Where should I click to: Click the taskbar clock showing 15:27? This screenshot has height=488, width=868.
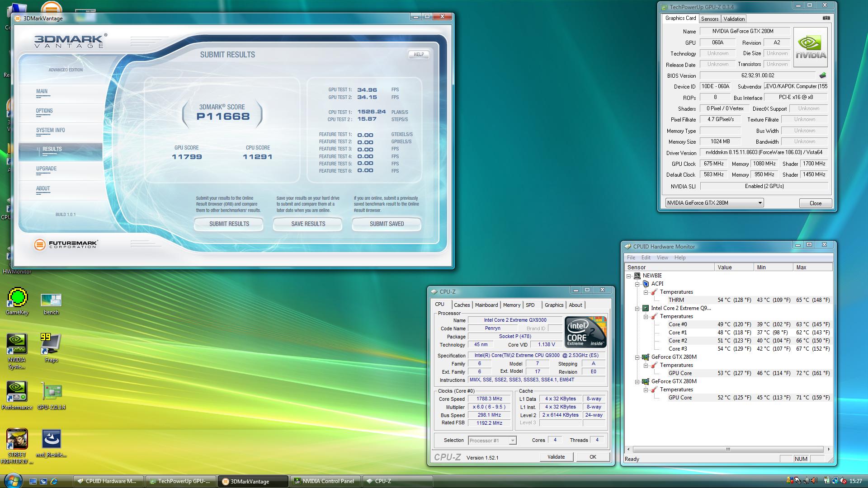point(855,481)
